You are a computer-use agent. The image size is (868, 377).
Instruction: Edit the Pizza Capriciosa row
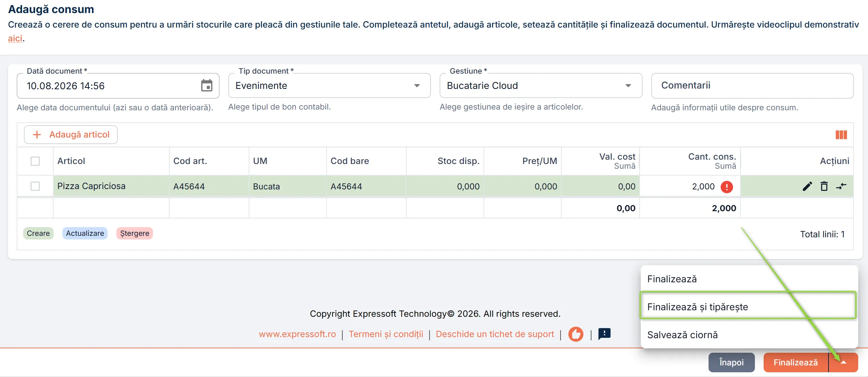pos(807,187)
